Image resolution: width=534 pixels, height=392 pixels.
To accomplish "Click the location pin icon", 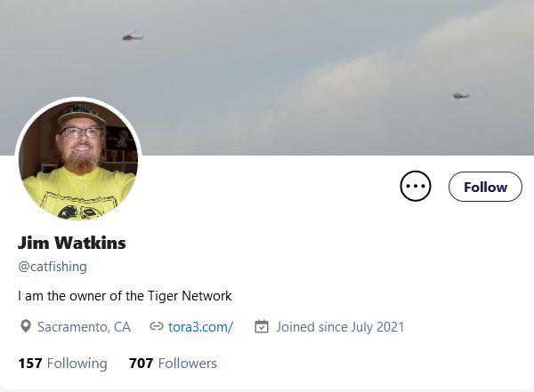I will coord(26,326).
